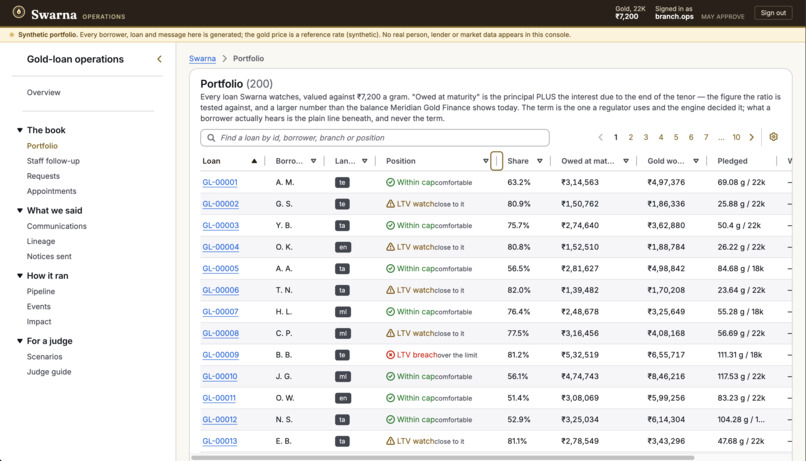Click the Pledged column header
The width and height of the screenshot is (806, 461).
click(x=732, y=161)
